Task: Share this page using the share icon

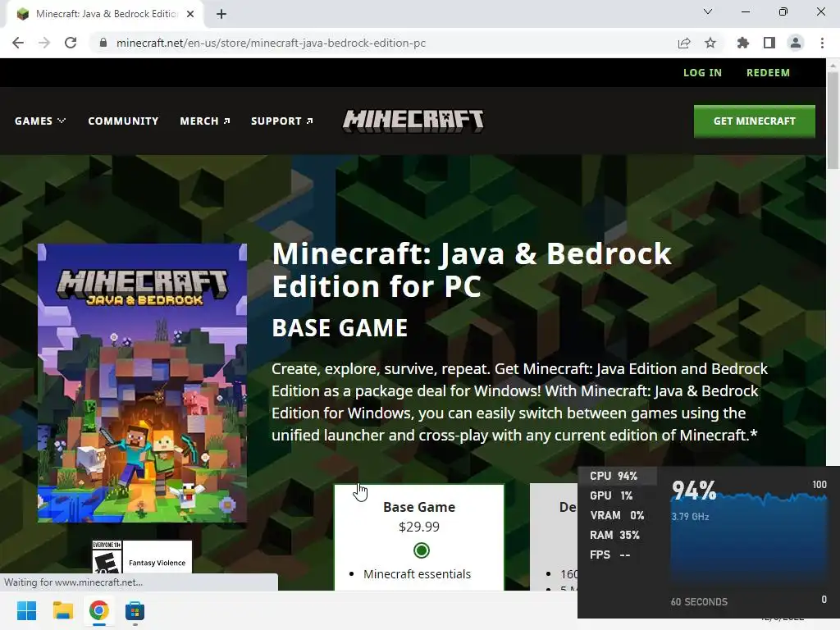Action: pos(684,43)
